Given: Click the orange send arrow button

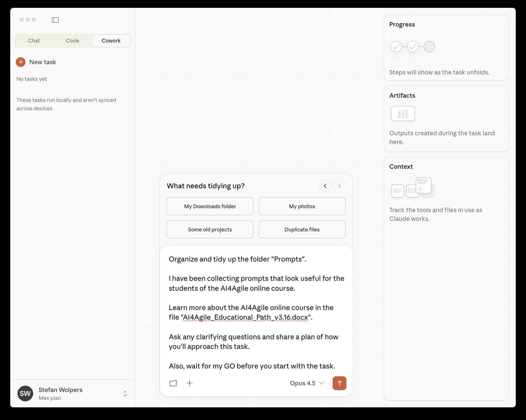Looking at the screenshot, I should click(339, 383).
